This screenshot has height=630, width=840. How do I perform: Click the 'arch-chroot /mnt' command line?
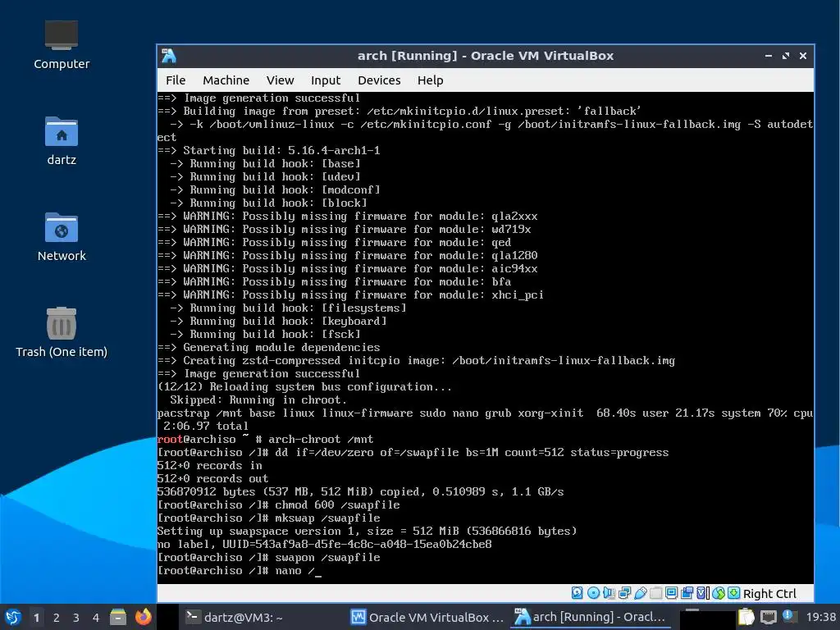tap(266, 440)
